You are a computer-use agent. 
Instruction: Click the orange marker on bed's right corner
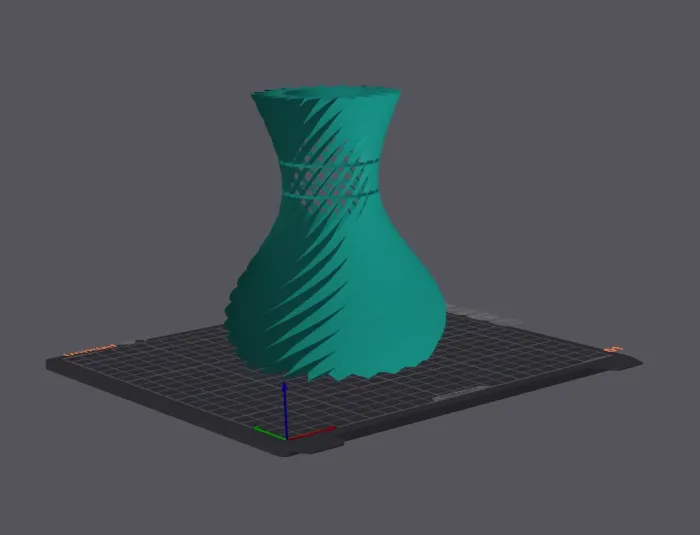[613, 349]
